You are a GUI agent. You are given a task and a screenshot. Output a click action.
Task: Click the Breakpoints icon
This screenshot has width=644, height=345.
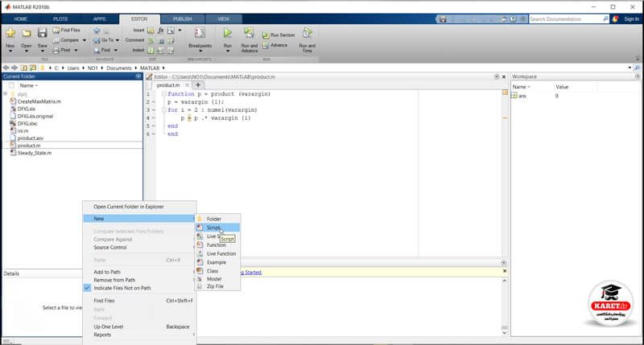(x=200, y=33)
